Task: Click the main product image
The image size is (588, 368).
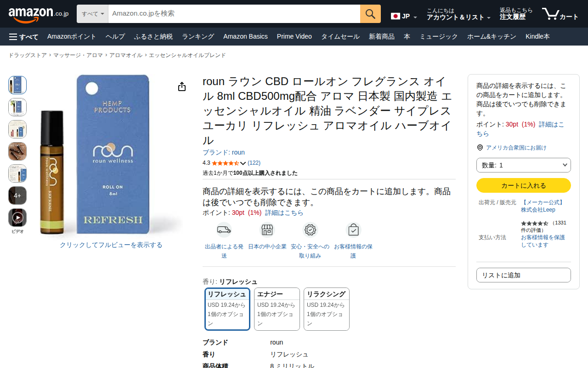Action: tap(111, 155)
